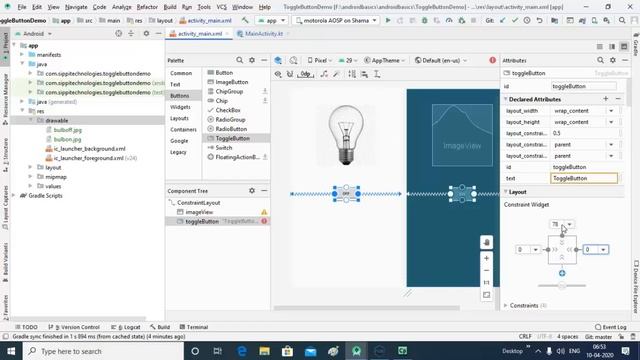Click the clear constraints icon
The image size is (640, 360).
click(x=324, y=74)
